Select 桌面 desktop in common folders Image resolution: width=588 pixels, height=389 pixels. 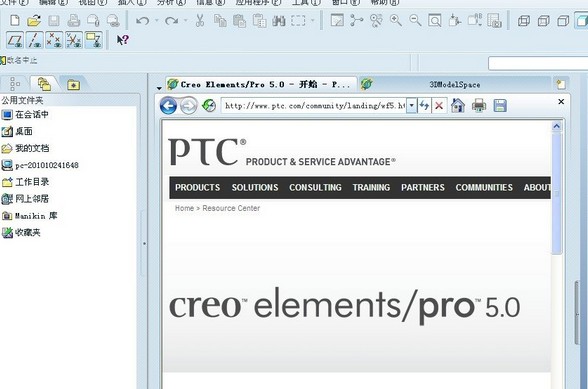pos(17,131)
